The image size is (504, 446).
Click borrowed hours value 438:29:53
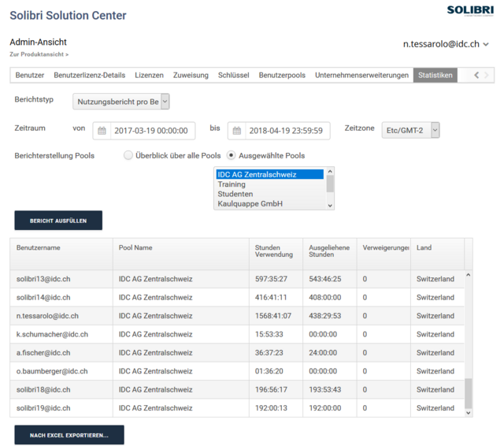click(x=325, y=316)
